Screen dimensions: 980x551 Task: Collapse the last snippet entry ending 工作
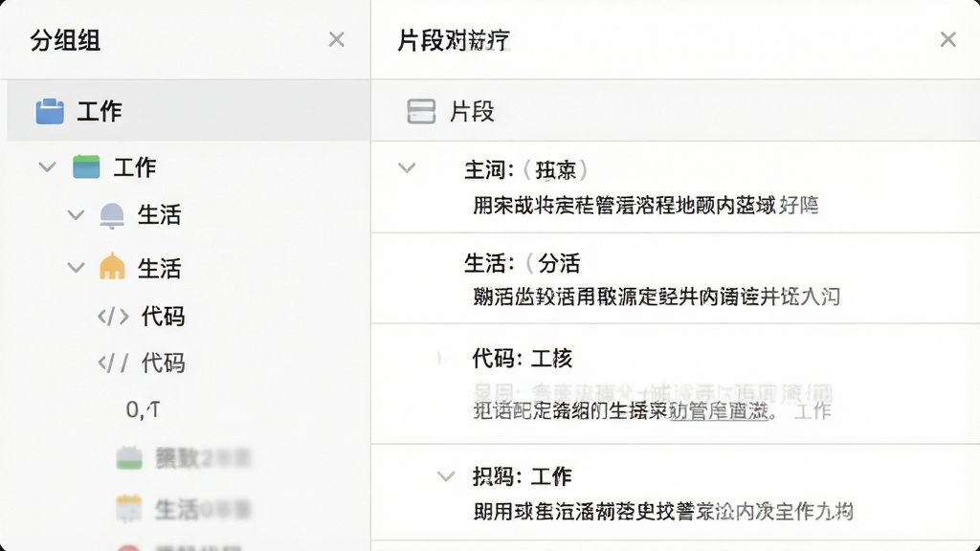pos(446,476)
